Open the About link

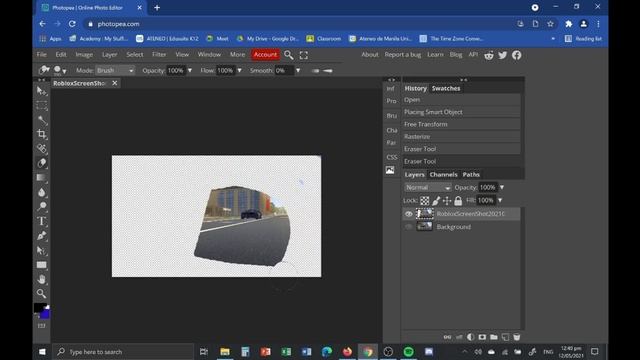[370, 55]
